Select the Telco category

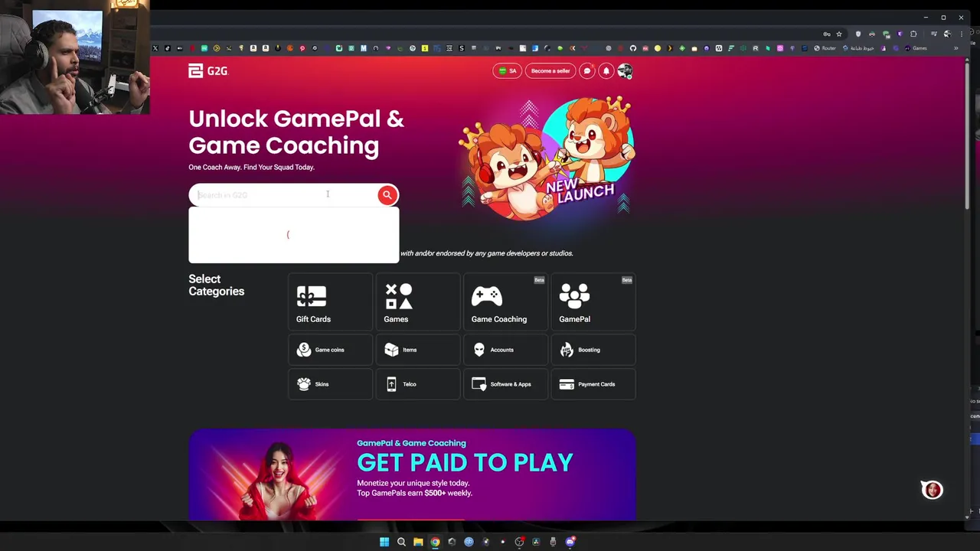pyautogui.click(x=418, y=384)
